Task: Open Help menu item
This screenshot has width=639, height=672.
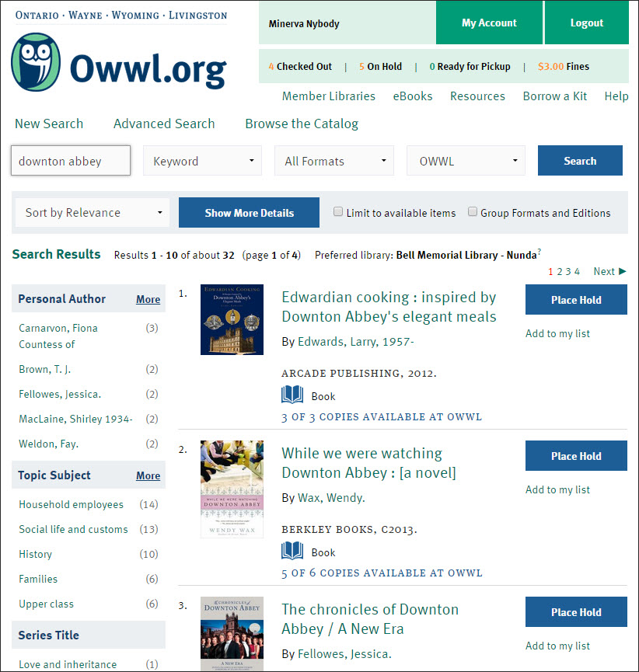Action: click(x=616, y=96)
